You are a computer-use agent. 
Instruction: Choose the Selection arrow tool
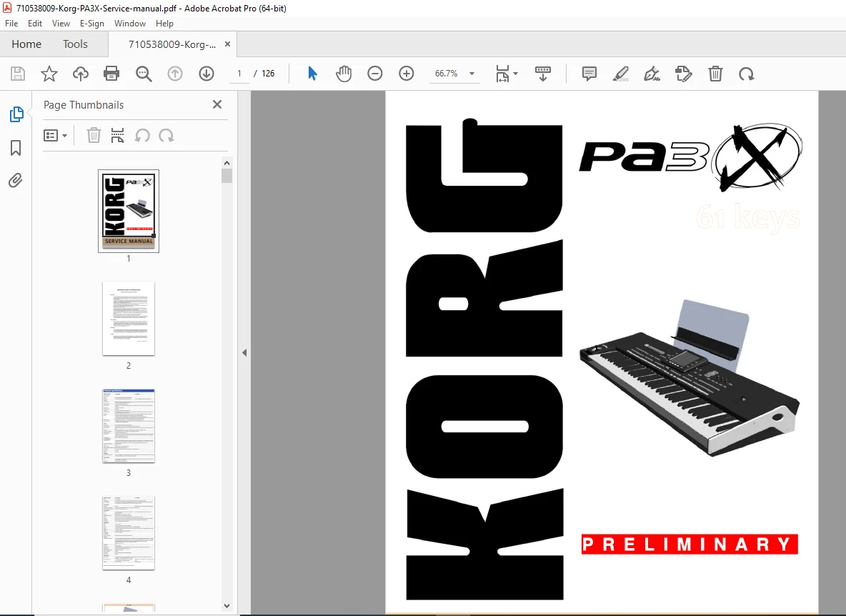[312, 74]
